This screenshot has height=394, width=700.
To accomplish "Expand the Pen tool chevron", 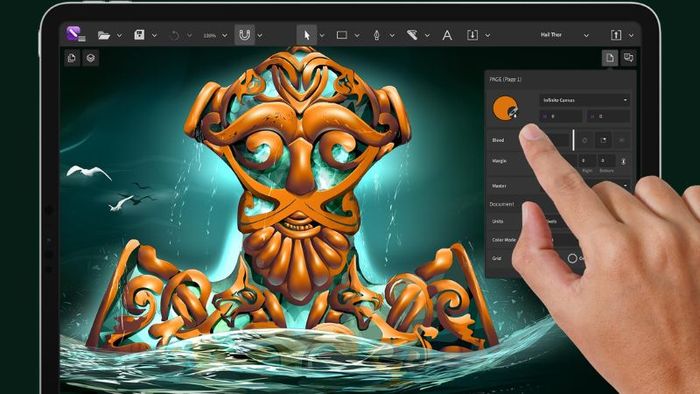I will 392,35.
